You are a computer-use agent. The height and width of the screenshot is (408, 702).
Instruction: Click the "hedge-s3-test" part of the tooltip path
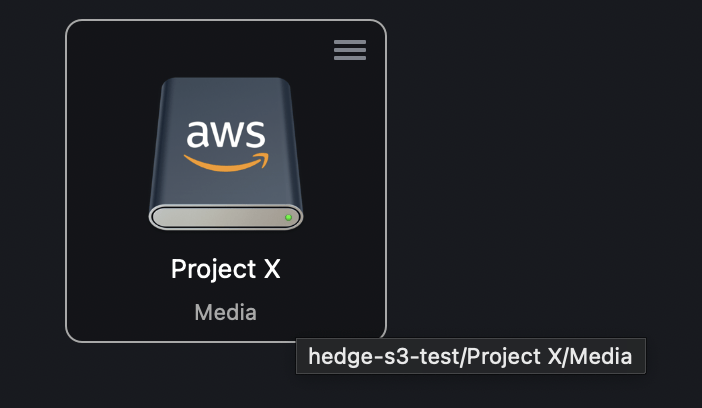363,356
